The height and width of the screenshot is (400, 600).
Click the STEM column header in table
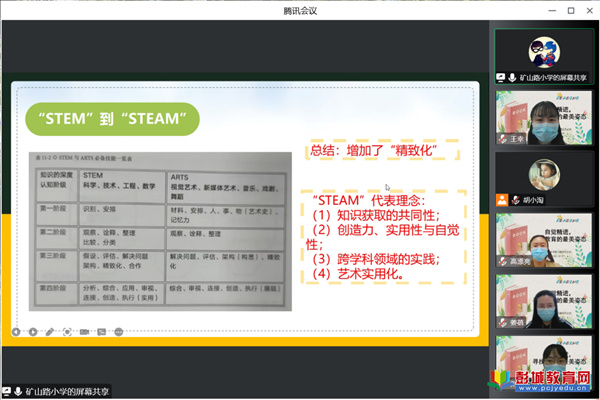click(x=93, y=175)
